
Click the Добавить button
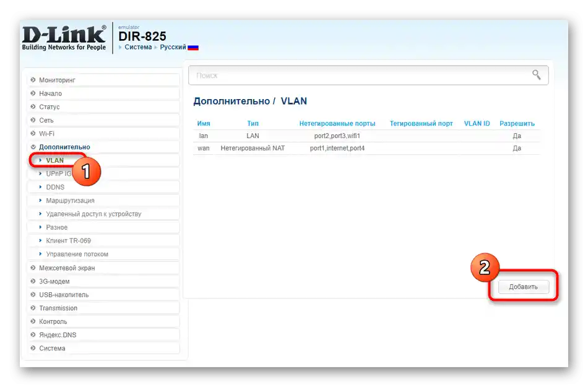[x=523, y=287]
